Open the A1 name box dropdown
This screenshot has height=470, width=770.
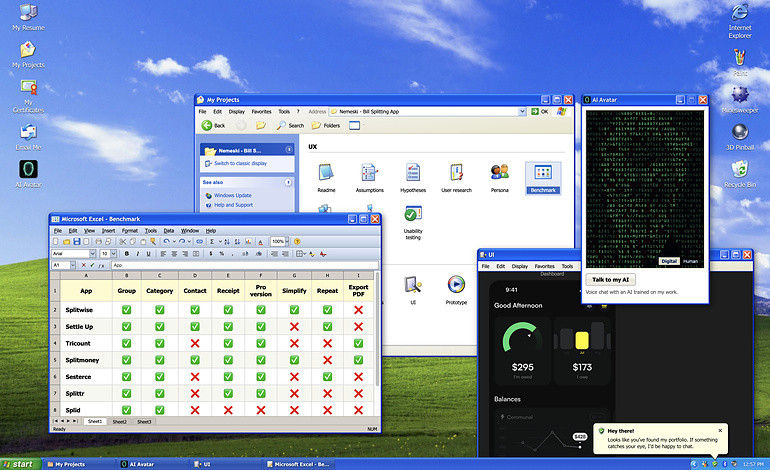pos(73,265)
